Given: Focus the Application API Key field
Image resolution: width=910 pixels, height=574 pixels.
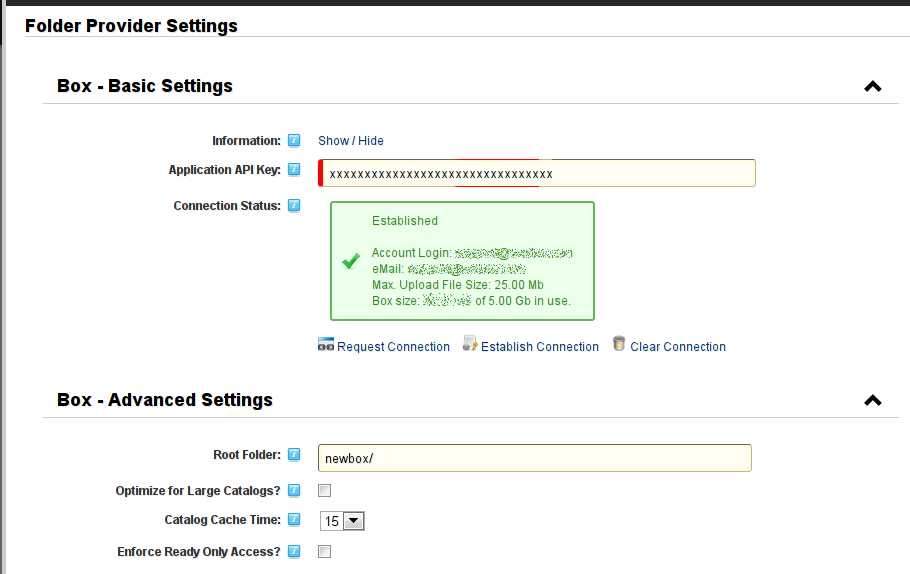Looking at the screenshot, I should (x=537, y=173).
